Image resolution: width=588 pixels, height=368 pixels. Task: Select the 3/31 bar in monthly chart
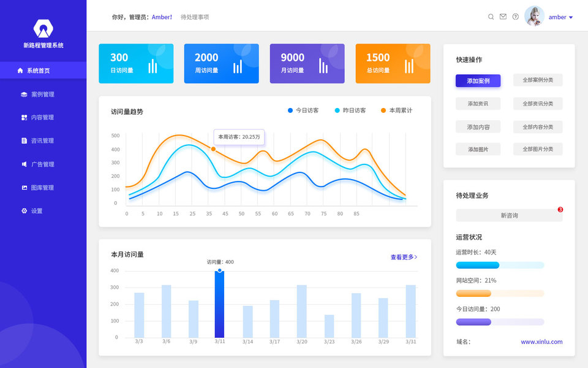(410, 312)
